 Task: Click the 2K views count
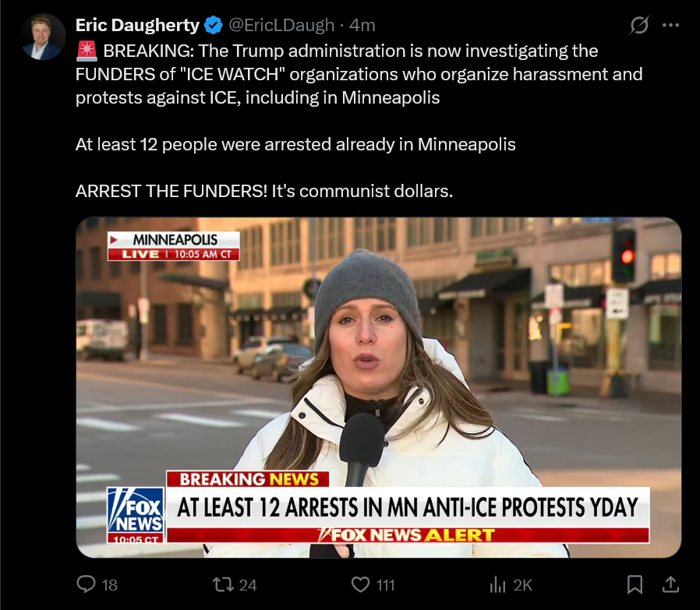click(x=523, y=585)
